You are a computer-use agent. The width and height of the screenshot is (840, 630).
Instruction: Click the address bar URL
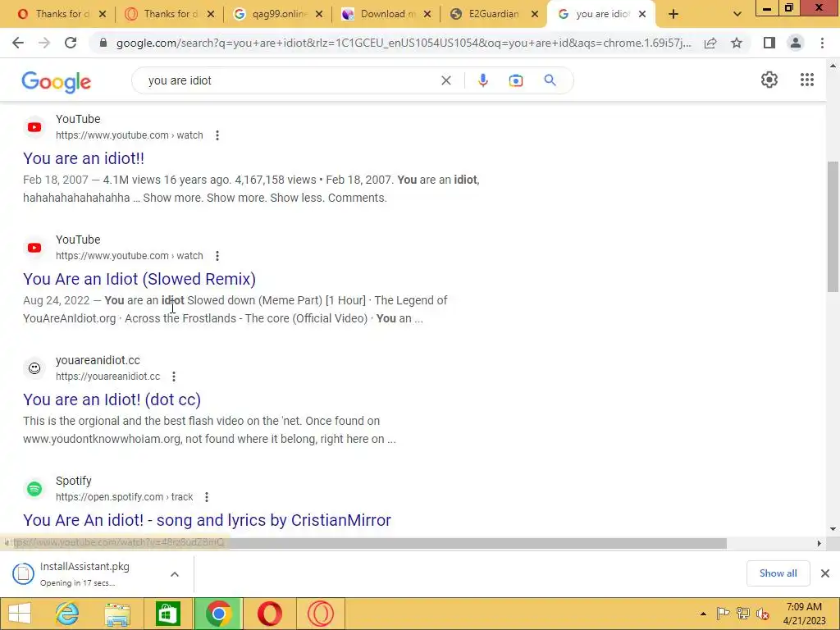[x=404, y=43]
